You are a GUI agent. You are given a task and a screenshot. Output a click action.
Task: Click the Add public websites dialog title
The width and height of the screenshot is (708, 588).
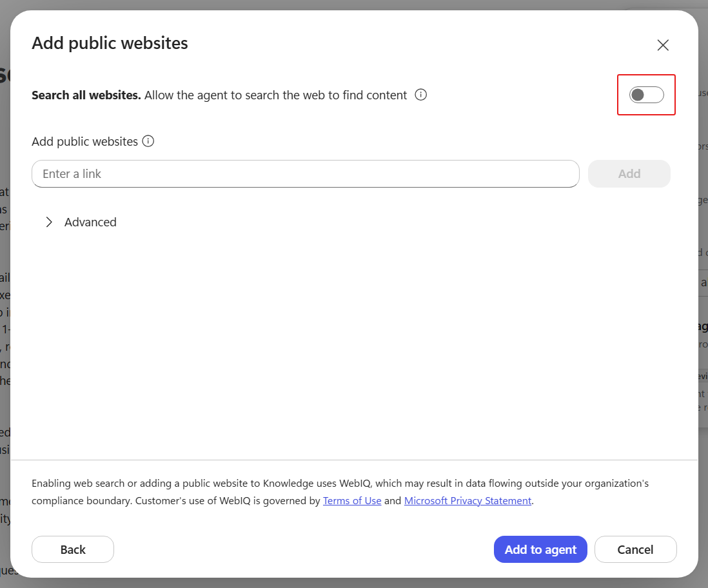click(110, 43)
